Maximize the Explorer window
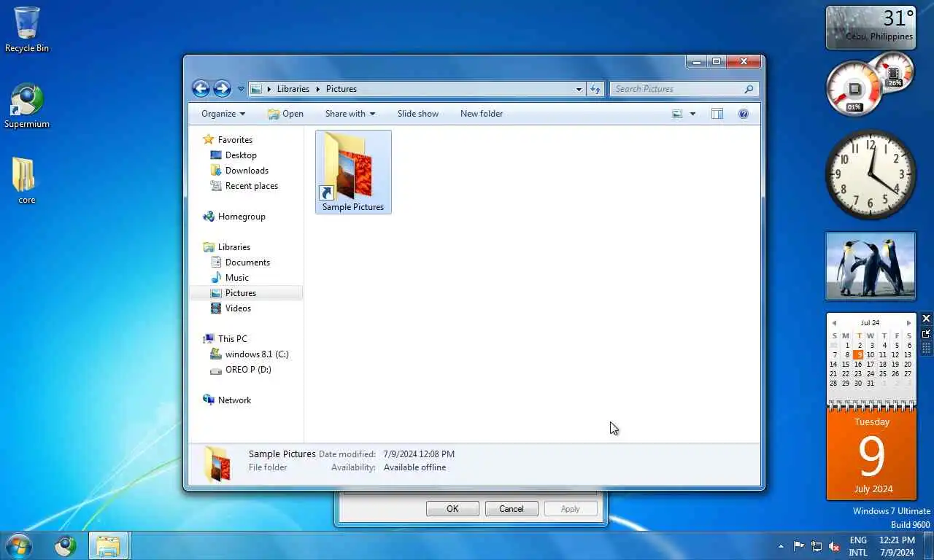Screen dimensions: 934x560 (717, 62)
